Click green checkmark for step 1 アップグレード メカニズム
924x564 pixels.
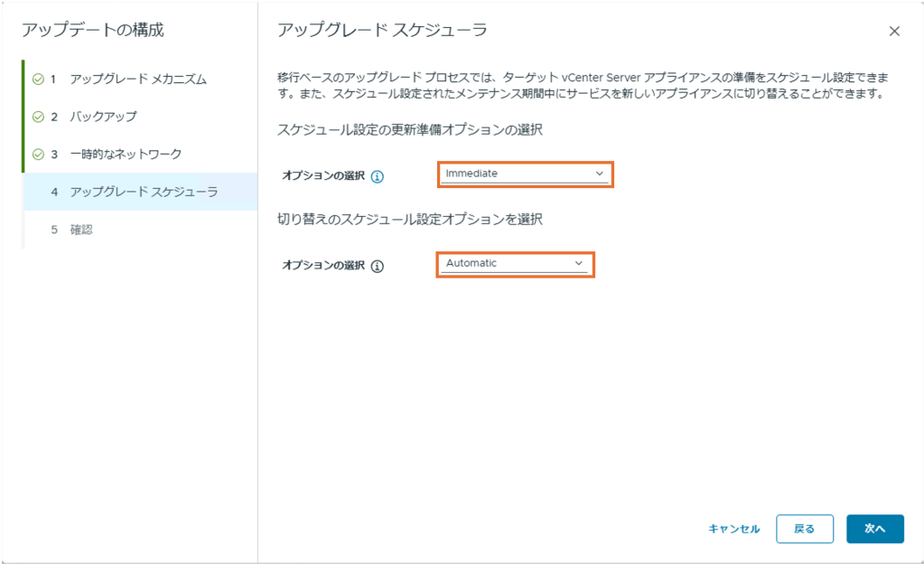pyautogui.click(x=38, y=80)
